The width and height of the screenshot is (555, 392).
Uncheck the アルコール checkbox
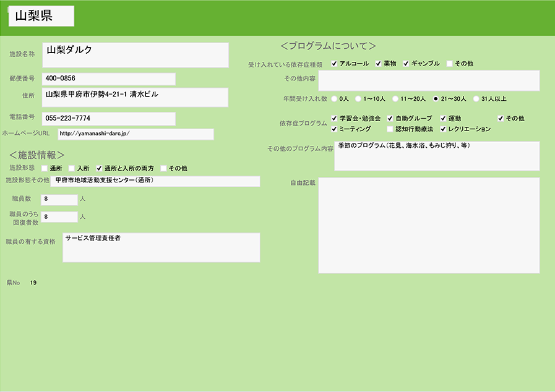334,64
